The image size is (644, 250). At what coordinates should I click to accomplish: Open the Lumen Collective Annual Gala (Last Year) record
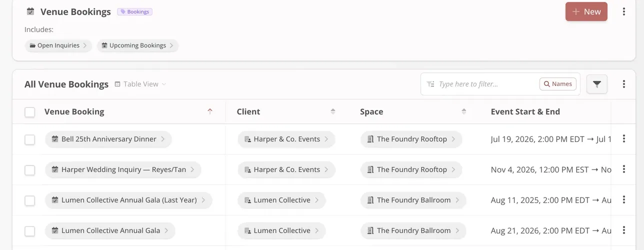pyautogui.click(x=128, y=200)
